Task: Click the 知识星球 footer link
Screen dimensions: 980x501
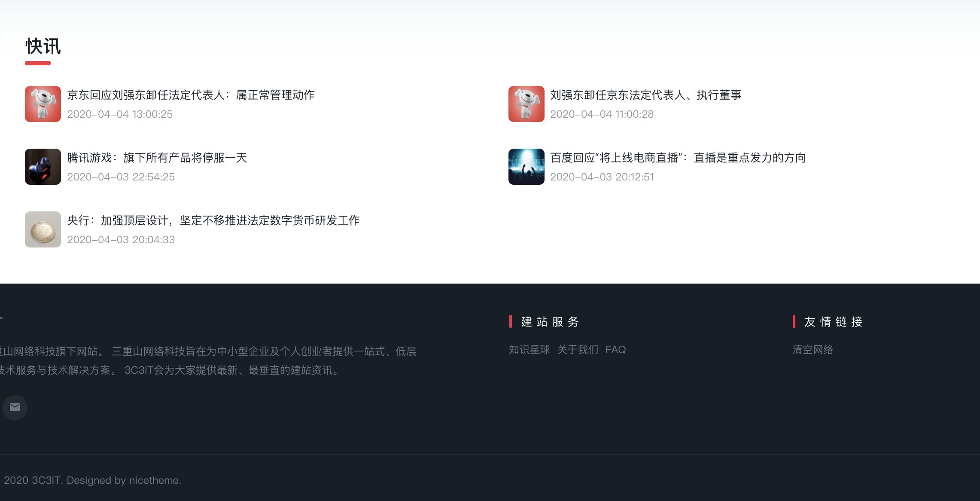Action: pos(530,350)
